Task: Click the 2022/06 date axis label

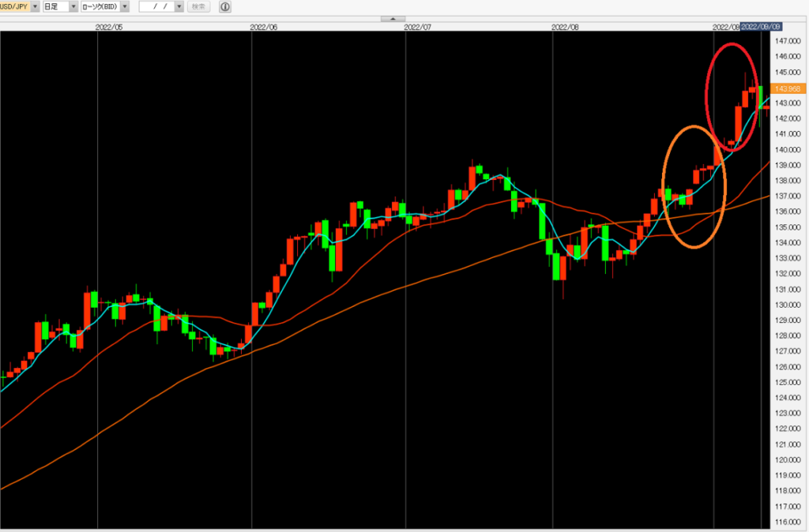Action: tap(263, 26)
